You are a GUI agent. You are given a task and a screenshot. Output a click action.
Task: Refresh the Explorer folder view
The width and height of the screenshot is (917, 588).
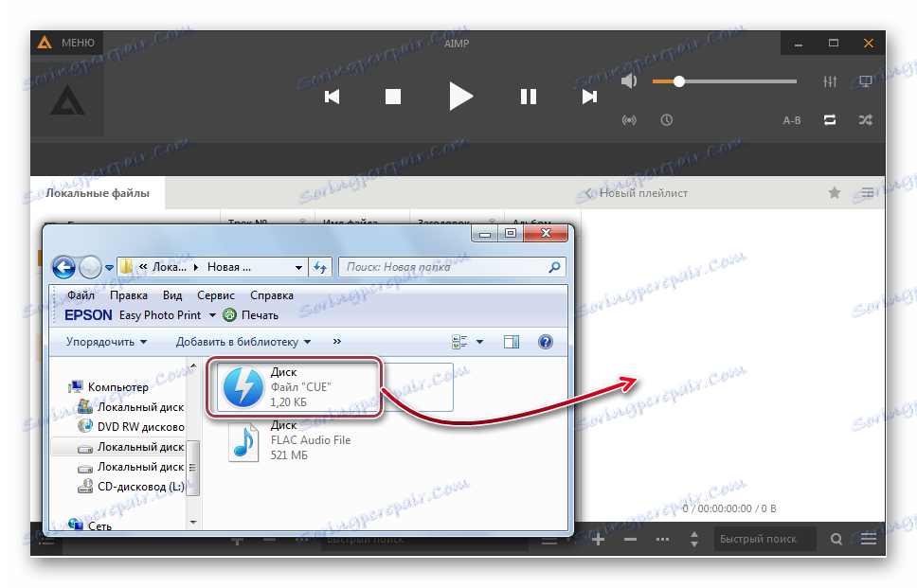[x=320, y=268]
